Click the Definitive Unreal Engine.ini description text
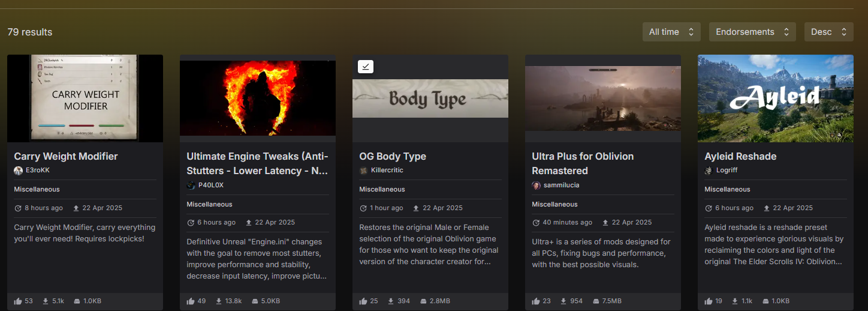This screenshot has height=311, width=868. point(257,259)
